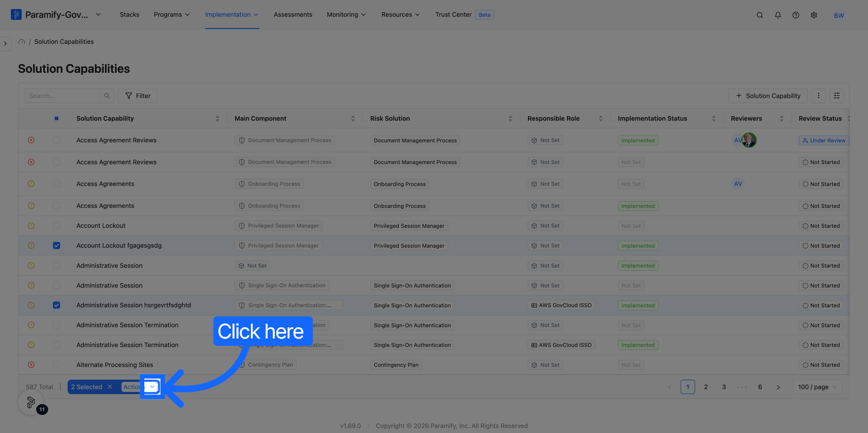Screen dimensions: 868x433
Task: Click the AV reviewer badge in Access Agreements row
Action: (x=738, y=184)
